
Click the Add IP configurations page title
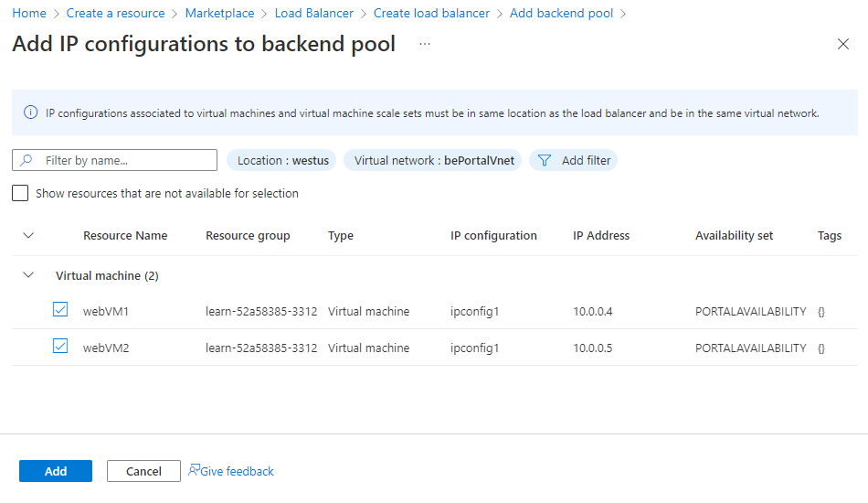204,44
